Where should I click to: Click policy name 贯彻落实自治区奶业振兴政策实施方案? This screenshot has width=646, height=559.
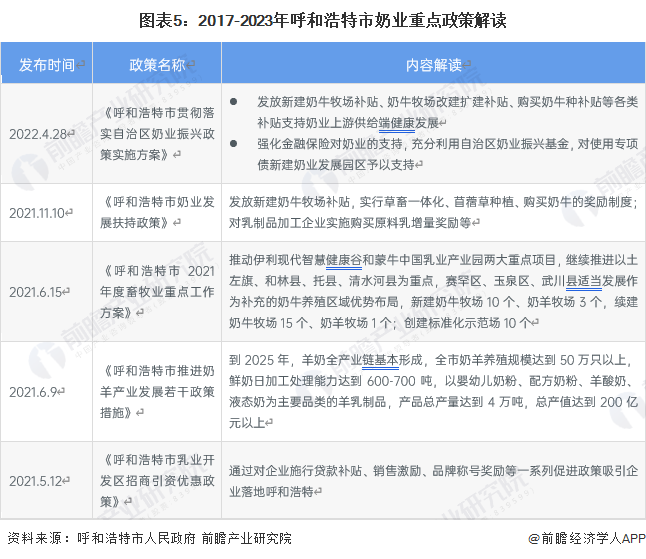pos(157,133)
